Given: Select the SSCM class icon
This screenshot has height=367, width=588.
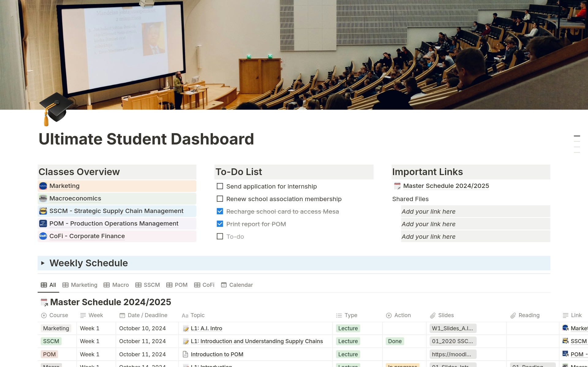Looking at the screenshot, I should 43,211.
